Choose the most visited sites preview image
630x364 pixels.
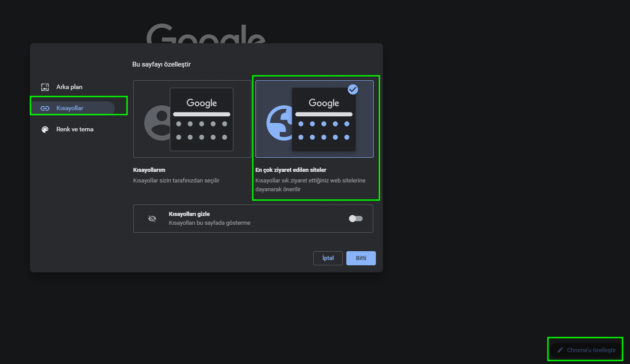[315, 119]
